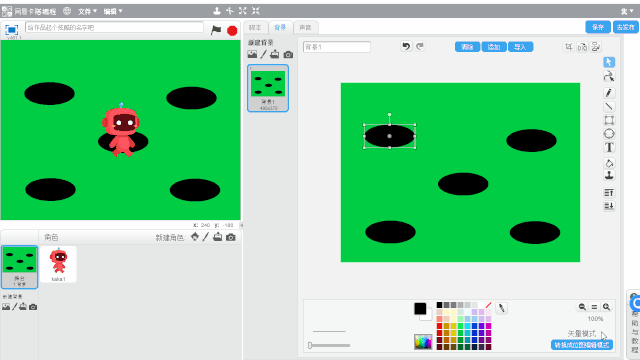Click the reset zoom equals icon
This screenshot has height=360, width=640.
[594, 307]
